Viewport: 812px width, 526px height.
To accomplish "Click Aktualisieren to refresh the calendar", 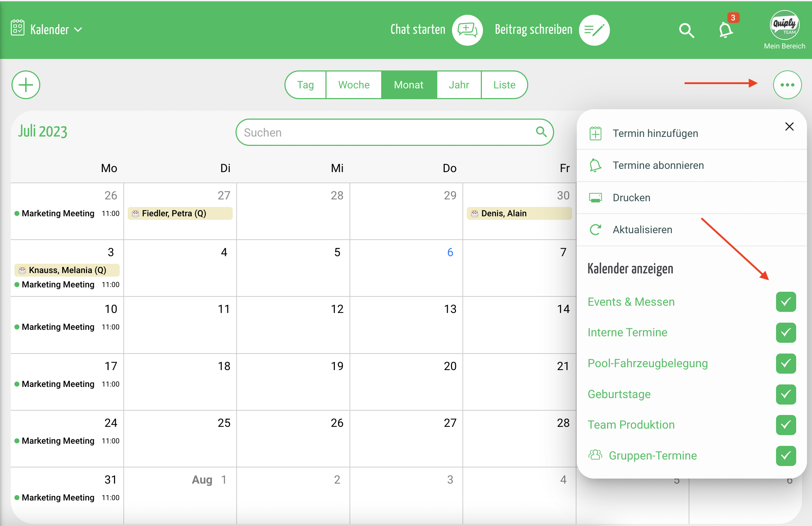I will pyautogui.click(x=642, y=230).
